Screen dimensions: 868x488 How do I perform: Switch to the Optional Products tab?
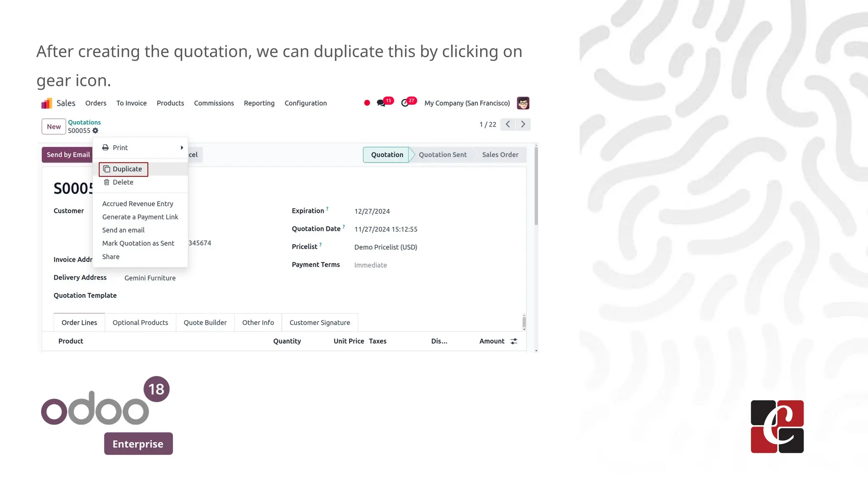140,322
